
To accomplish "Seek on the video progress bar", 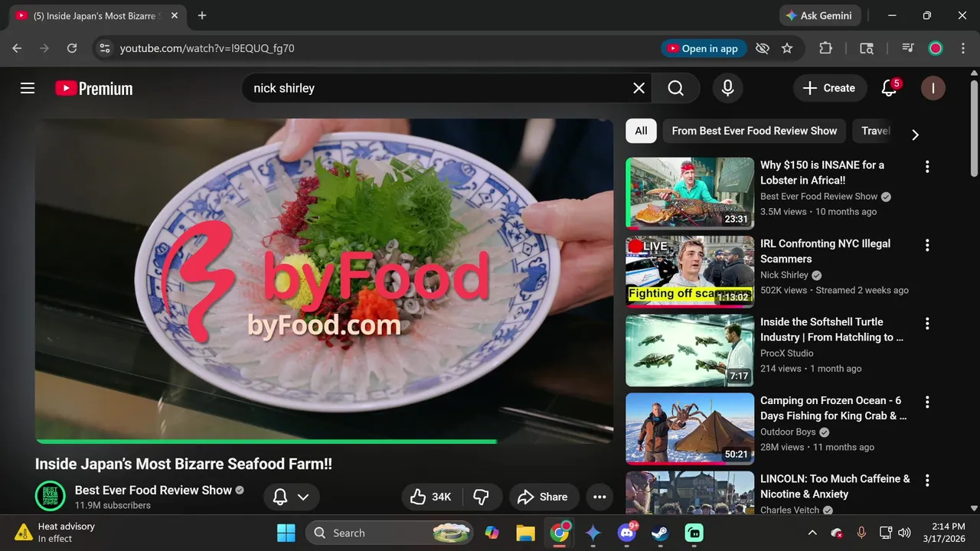I will click(324, 442).
